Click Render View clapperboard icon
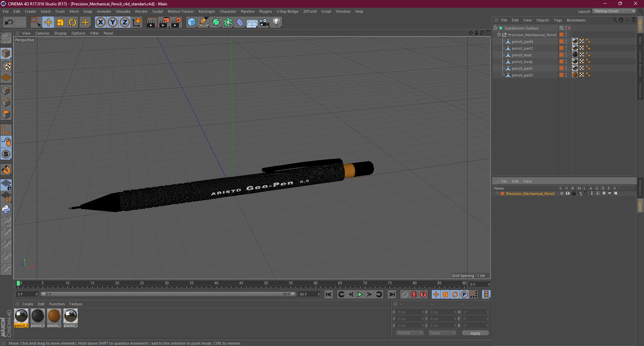 [x=152, y=22]
